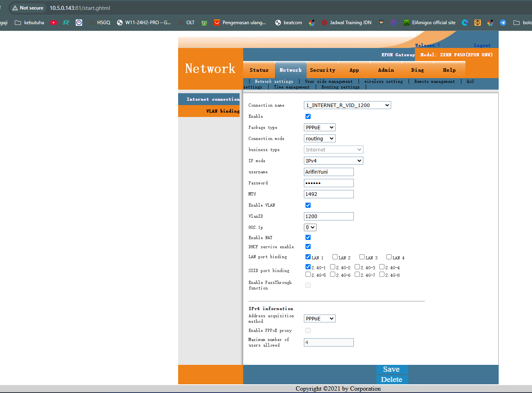Click the Telegram bookmark icon
This screenshot has width=532, height=393.
click(x=503, y=23)
